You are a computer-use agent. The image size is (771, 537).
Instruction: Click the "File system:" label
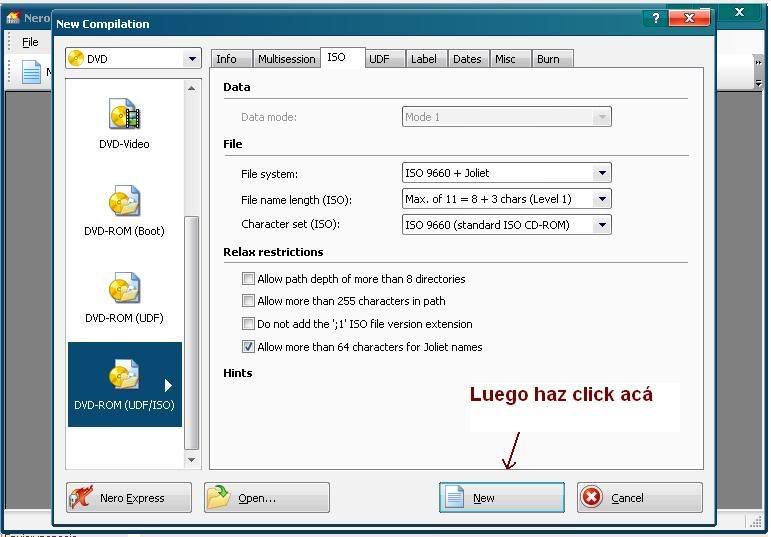pos(269,174)
